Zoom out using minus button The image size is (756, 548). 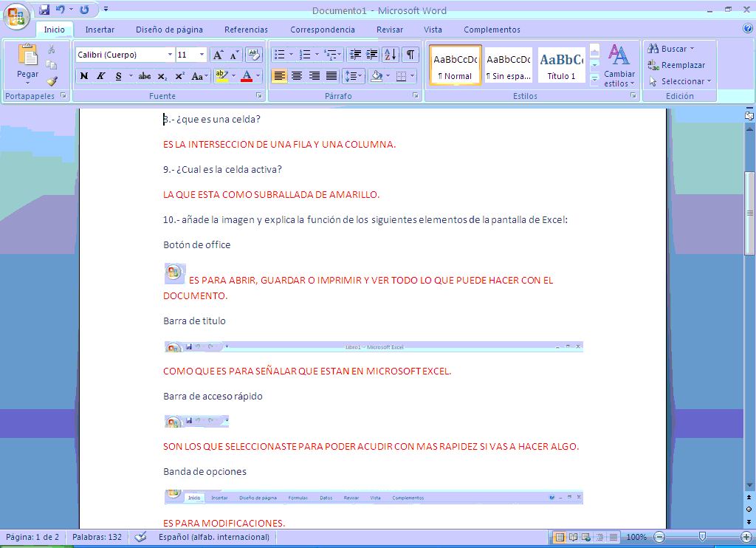pos(659,537)
